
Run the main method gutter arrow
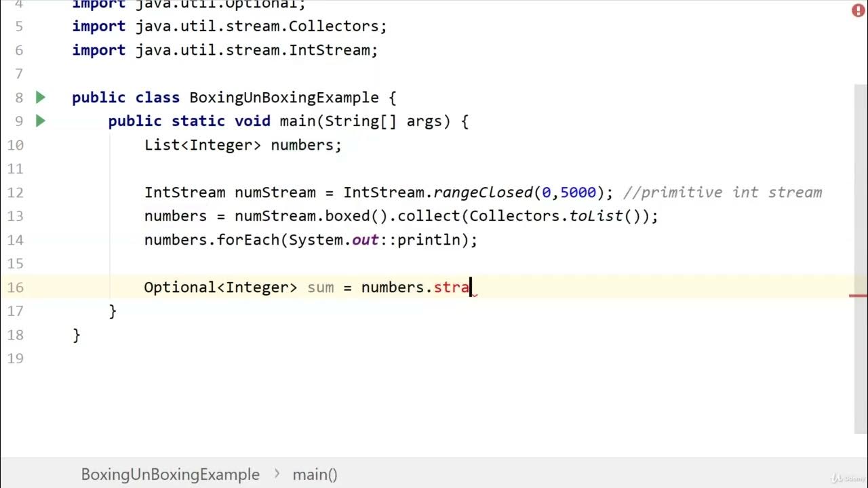click(41, 121)
